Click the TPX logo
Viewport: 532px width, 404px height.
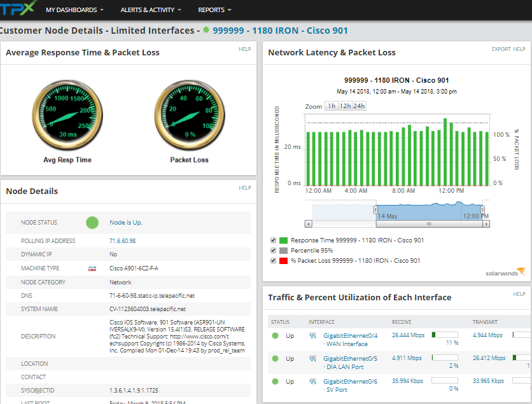coord(18,8)
